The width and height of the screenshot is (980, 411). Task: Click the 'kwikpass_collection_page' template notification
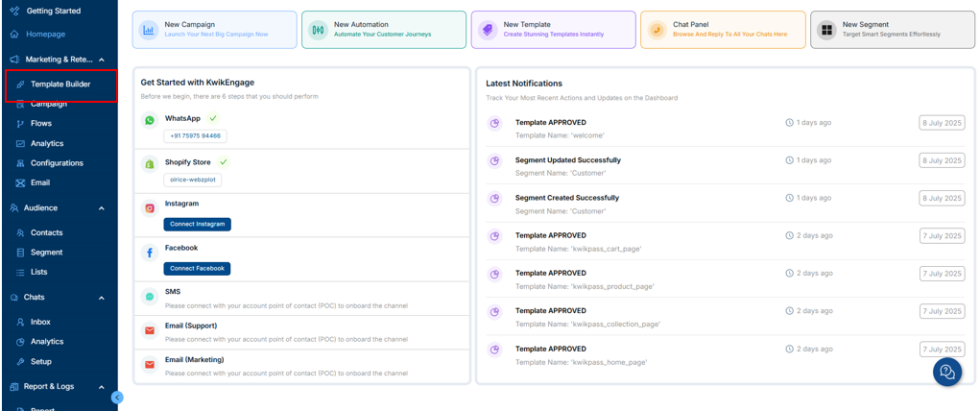(x=726, y=317)
